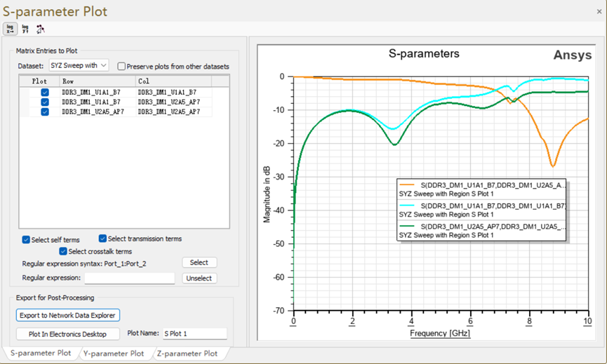
Task: Enable Preserve plots from other datasets
Action: pyautogui.click(x=122, y=67)
